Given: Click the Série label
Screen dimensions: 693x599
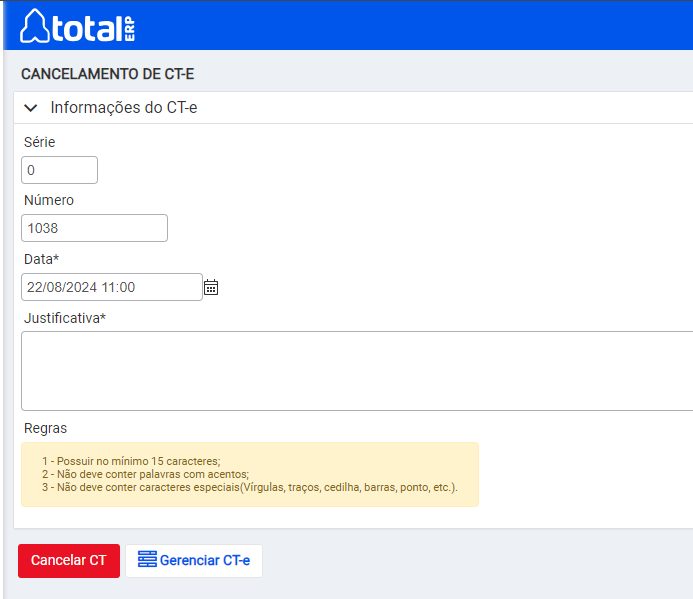Looking at the screenshot, I should coord(39,142).
